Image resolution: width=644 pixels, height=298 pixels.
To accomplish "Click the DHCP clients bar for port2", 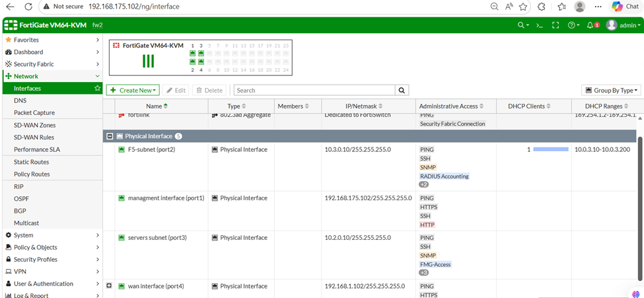I will pos(551,149).
